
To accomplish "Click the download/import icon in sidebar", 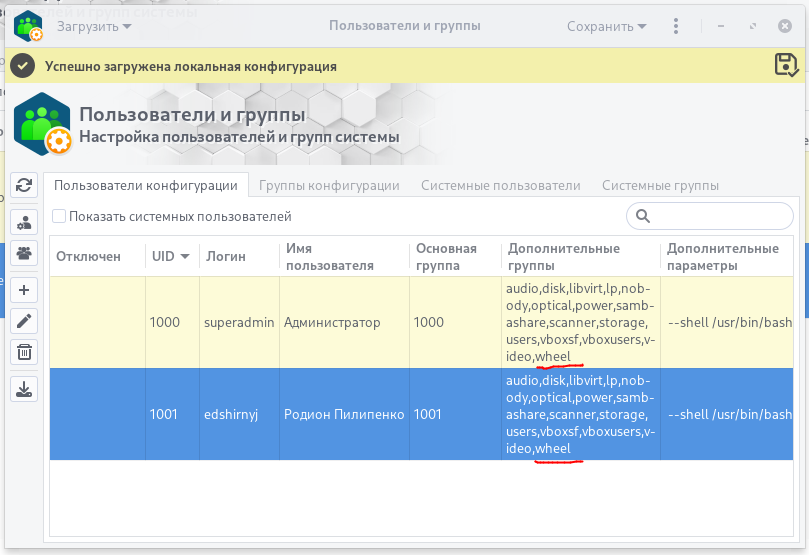I will 25,389.
